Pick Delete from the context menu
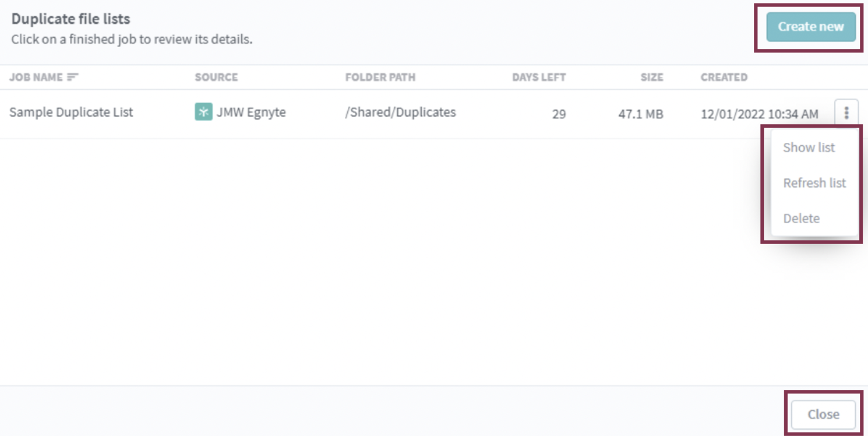This screenshot has width=868, height=436. (802, 219)
